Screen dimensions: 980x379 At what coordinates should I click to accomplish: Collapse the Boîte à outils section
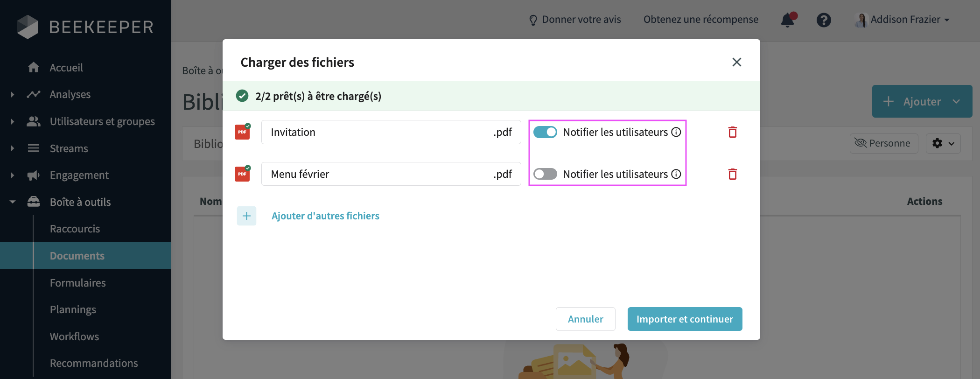pyautogui.click(x=13, y=202)
